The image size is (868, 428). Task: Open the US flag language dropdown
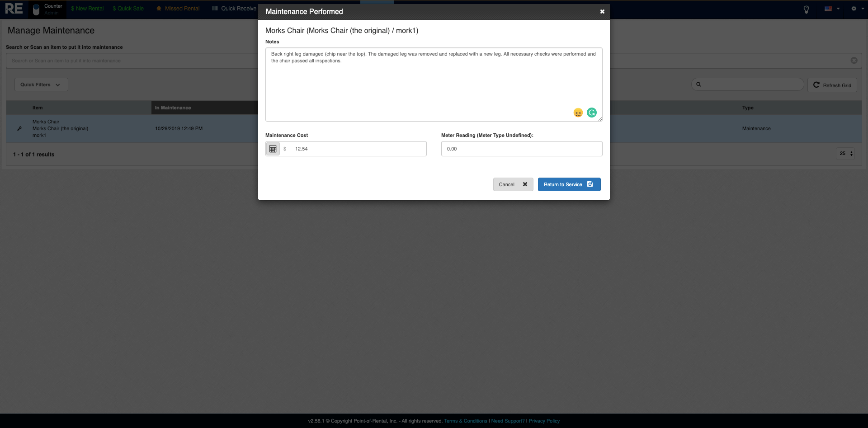(x=832, y=9)
